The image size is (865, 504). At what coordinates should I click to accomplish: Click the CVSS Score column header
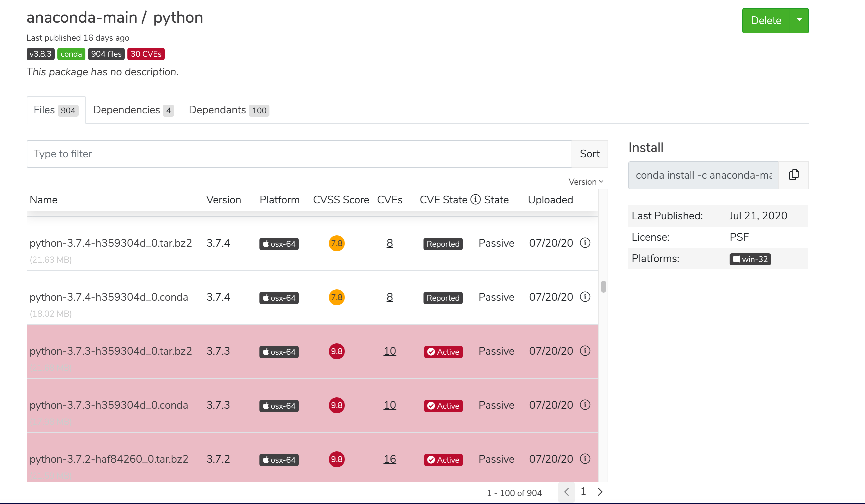point(341,199)
